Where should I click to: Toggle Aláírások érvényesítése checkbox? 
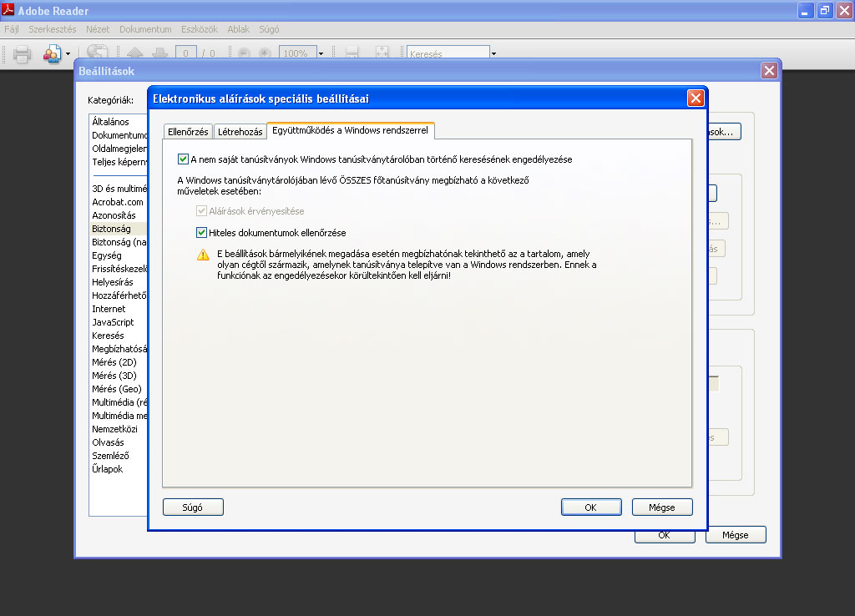(x=202, y=211)
